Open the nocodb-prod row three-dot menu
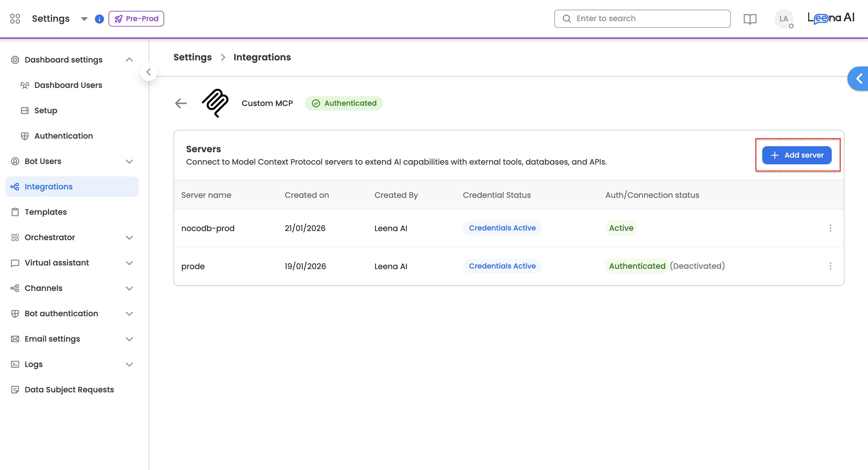Viewport: 868px width, 470px height. click(x=830, y=228)
